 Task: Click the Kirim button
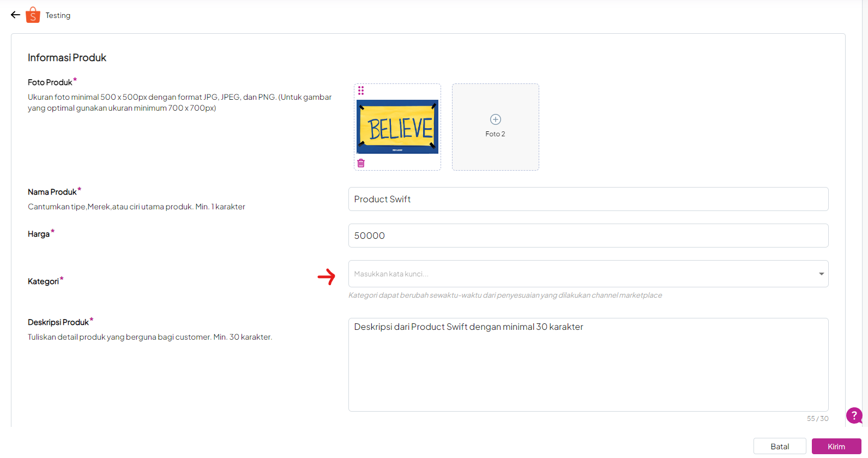pyautogui.click(x=836, y=447)
